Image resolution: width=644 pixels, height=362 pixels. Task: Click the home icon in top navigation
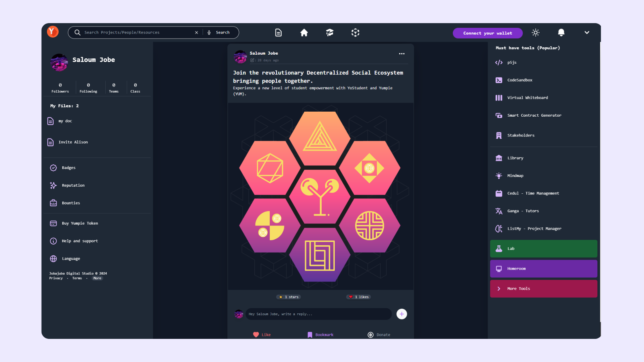point(304,33)
